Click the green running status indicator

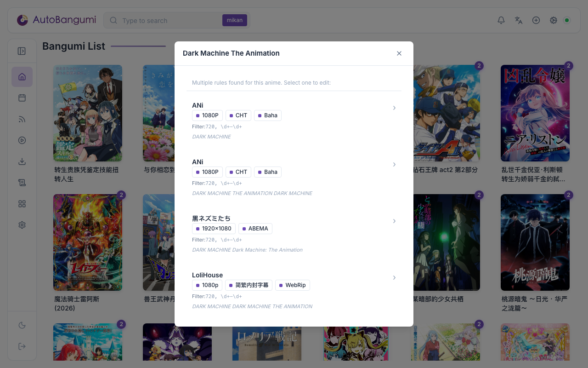pos(567,20)
